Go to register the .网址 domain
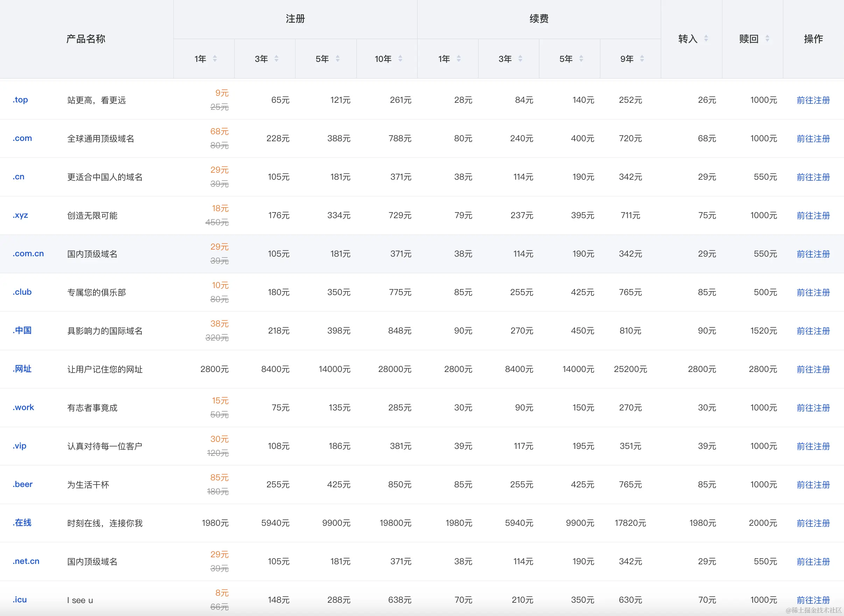Screen dimensions: 844x616 (x=813, y=369)
